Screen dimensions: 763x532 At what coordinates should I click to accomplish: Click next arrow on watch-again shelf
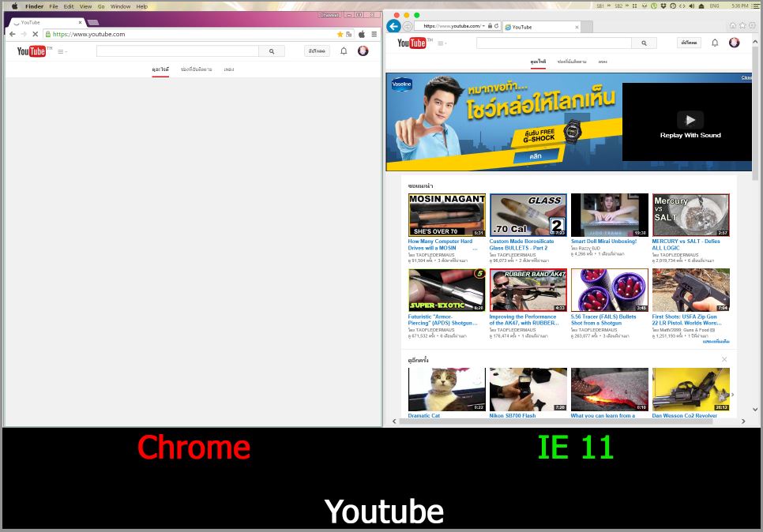point(732,395)
